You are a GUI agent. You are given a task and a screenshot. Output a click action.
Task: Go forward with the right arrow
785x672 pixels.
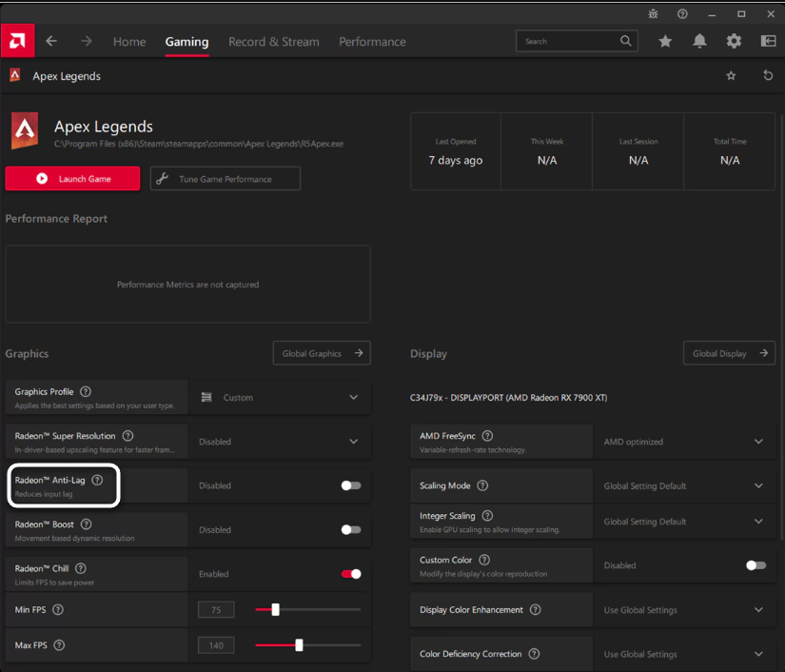pyautogui.click(x=86, y=41)
